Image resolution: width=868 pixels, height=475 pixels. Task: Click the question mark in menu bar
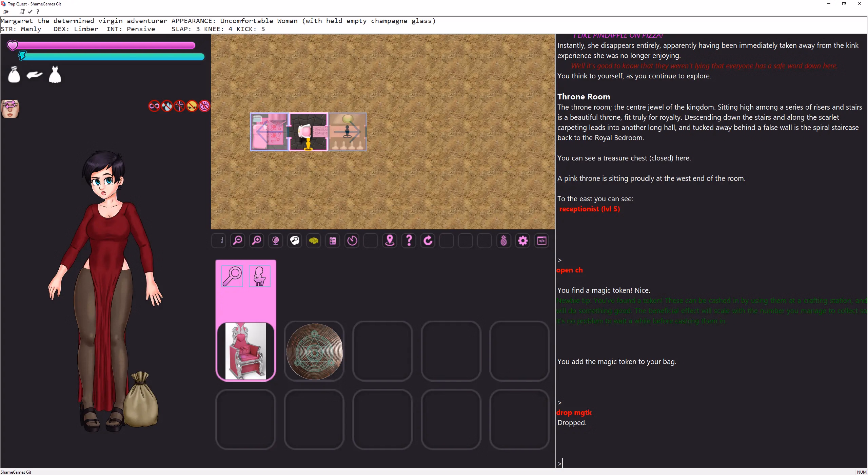tap(38, 12)
